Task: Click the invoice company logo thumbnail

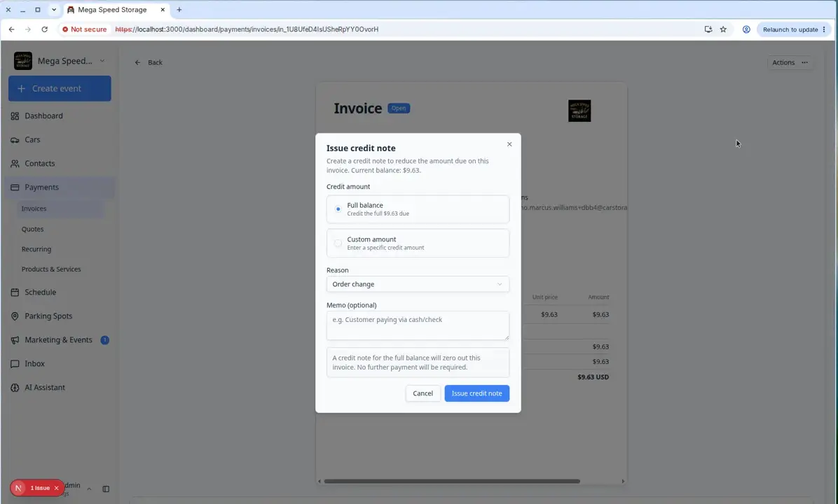Action: 579,111
